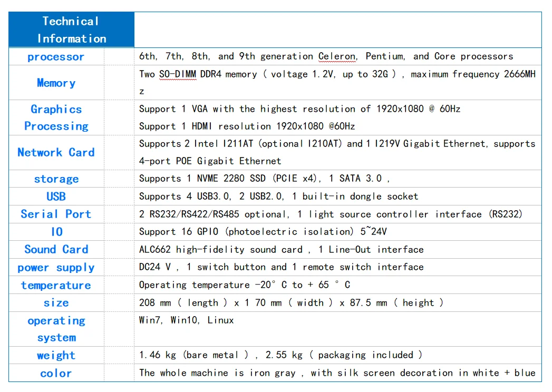Click the 'size' row label
Viewport: 552px width, 392px height.
[56, 302]
